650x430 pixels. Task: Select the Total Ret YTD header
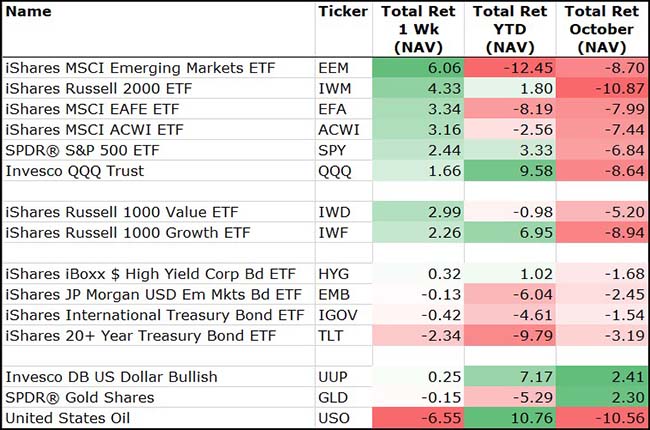coord(509,29)
